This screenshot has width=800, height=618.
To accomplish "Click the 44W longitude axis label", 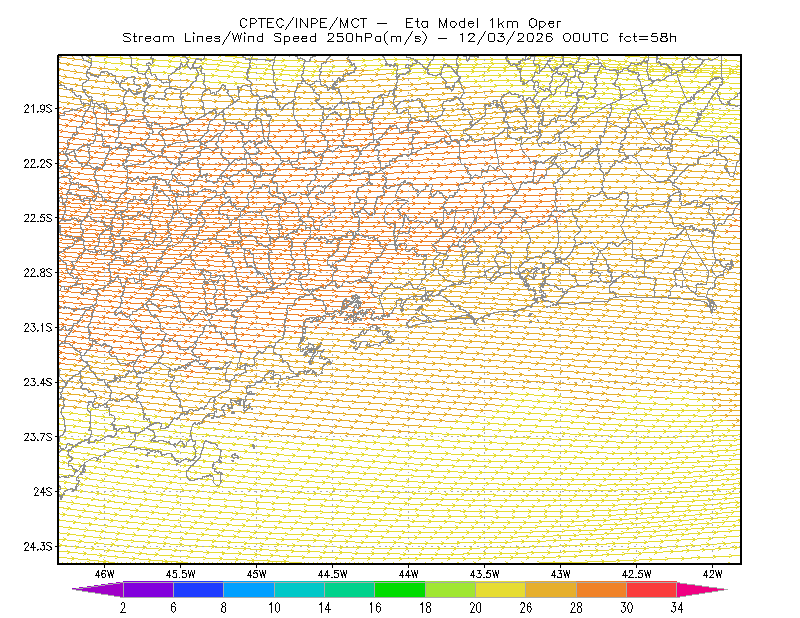I will point(409,574).
